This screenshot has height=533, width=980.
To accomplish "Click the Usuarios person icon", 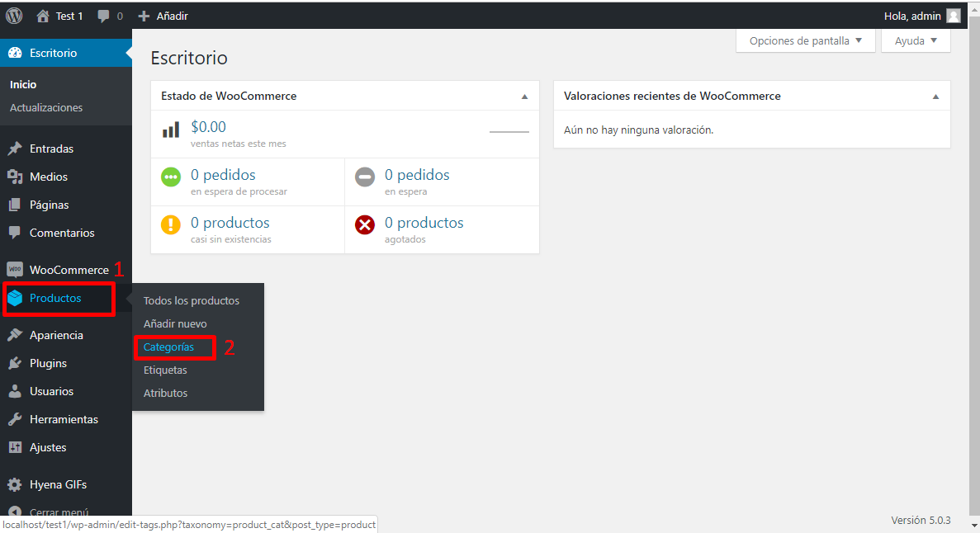I will 15,391.
